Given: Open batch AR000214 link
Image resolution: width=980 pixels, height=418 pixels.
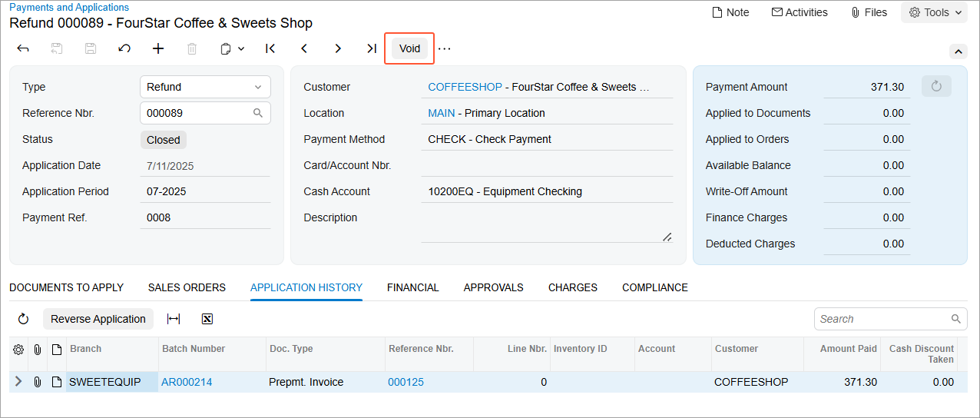Looking at the screenshot, I should [187, 382].
